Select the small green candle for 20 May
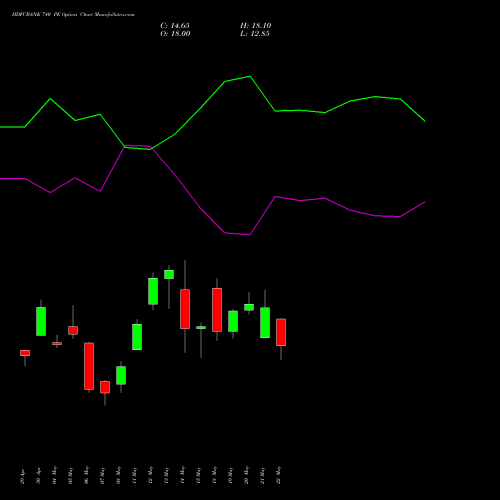 249,307
